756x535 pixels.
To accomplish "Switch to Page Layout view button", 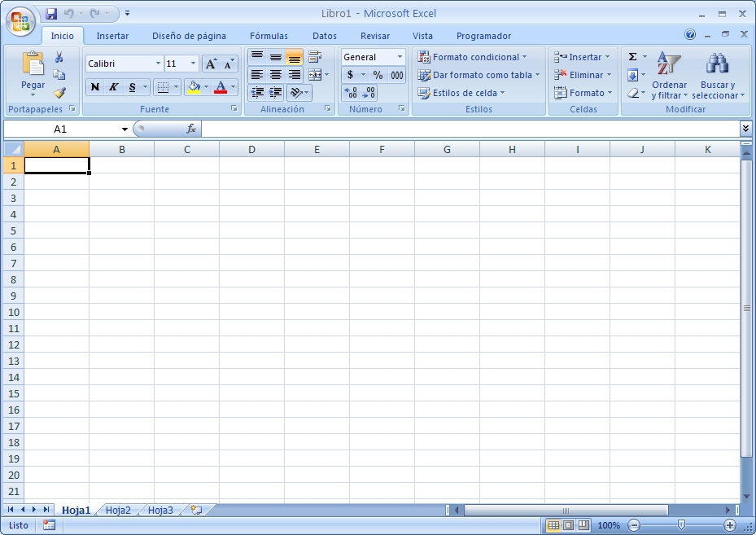I will pos(569,525).
